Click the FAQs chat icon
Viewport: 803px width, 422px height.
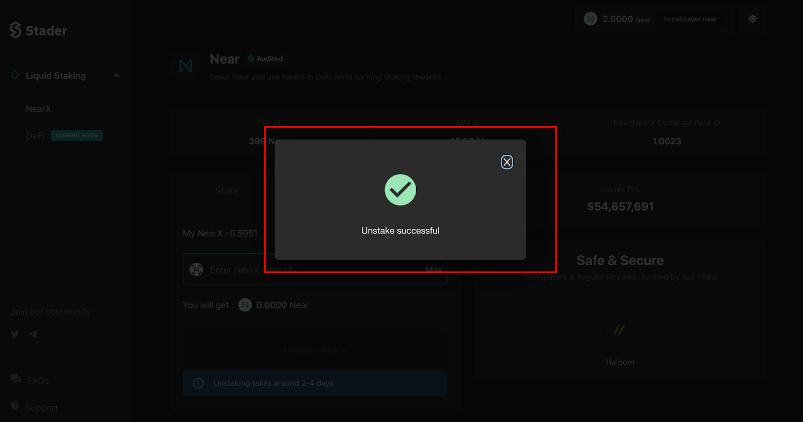[15, 379]
